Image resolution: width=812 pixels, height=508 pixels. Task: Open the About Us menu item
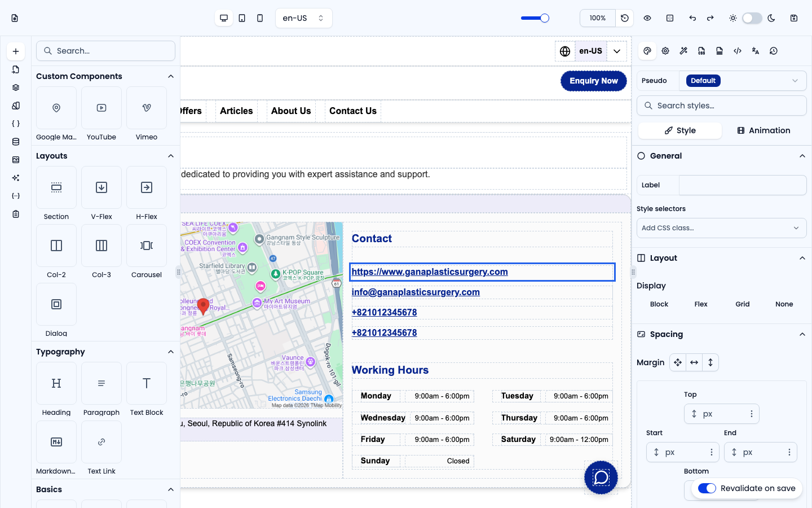pyautogui.click(x=291, y=111)
